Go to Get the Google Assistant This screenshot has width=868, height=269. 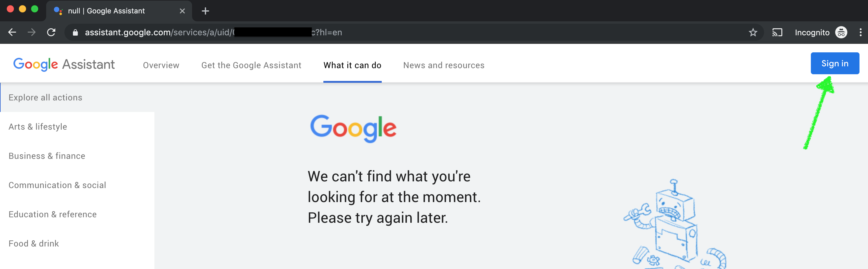coord(251,65)
